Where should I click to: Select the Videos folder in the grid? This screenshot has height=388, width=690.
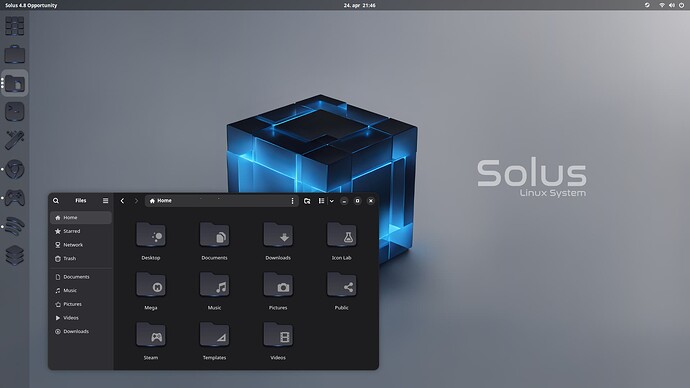(278, 335)
